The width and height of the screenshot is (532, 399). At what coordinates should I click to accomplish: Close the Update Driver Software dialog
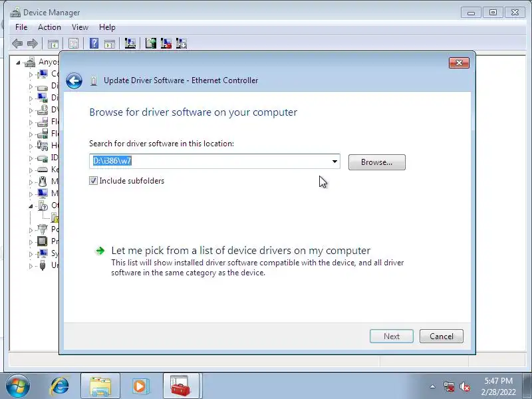coord(459,63)
